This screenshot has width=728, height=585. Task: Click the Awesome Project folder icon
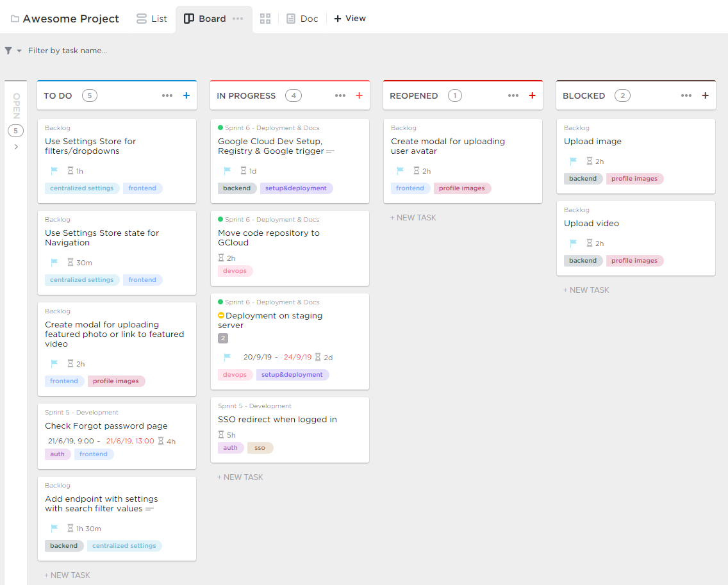coord(15,19)
